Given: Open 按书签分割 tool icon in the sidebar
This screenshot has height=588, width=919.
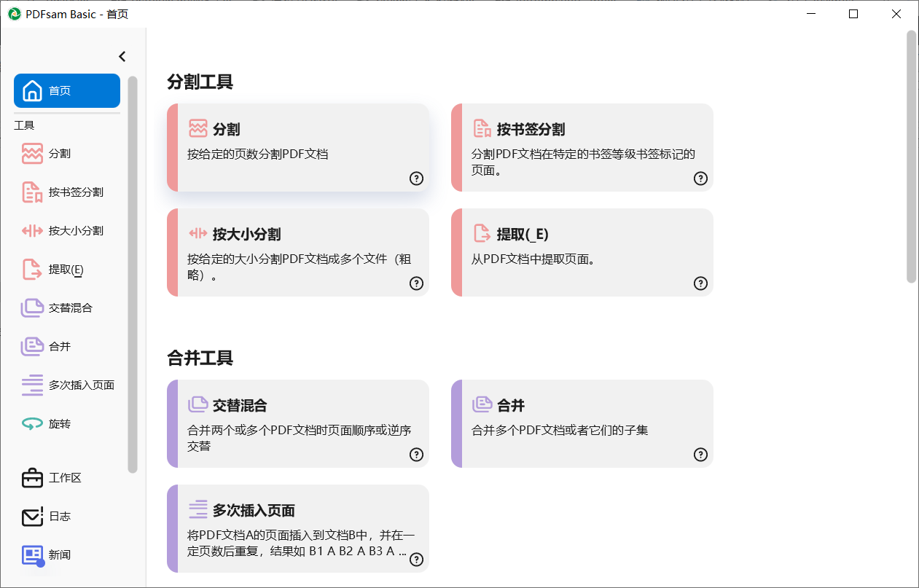Looking at the screenshot, I should [32, 192].
